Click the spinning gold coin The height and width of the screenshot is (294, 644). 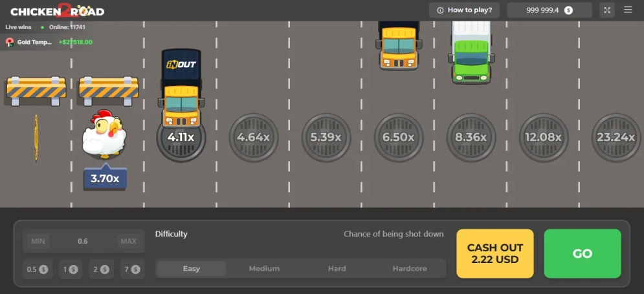pos(36,138)
